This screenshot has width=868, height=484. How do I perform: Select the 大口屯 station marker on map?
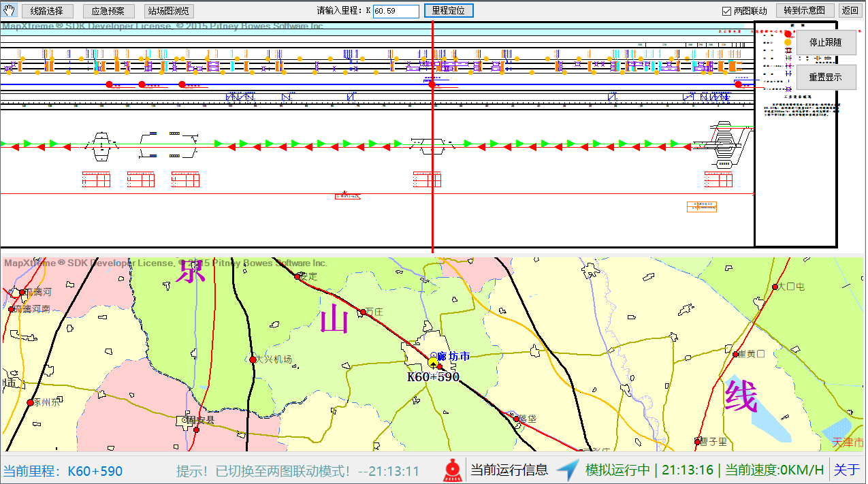tap(775, 287)
